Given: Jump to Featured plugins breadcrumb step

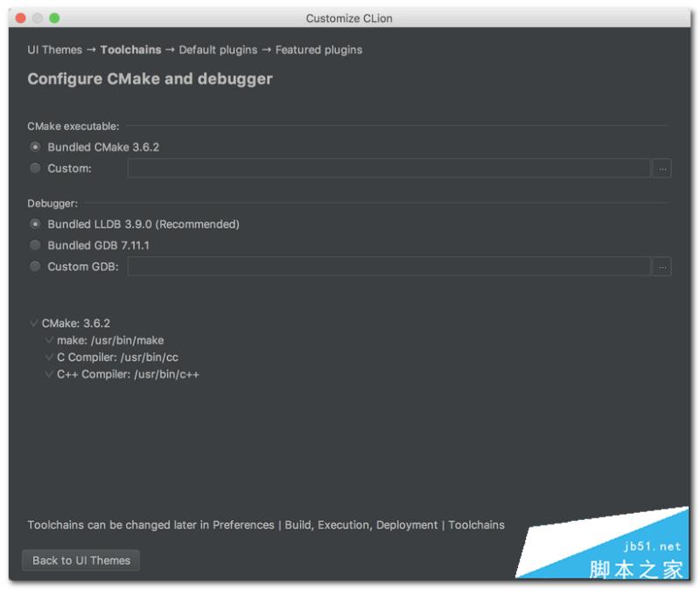Looking at the screenshot, I should point(318,50).
